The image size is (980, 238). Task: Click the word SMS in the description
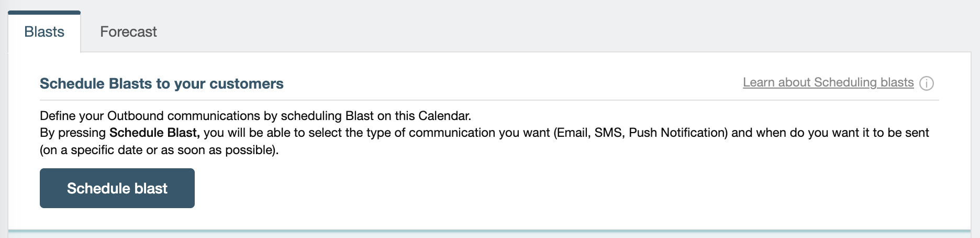click(x=608, y=133)
